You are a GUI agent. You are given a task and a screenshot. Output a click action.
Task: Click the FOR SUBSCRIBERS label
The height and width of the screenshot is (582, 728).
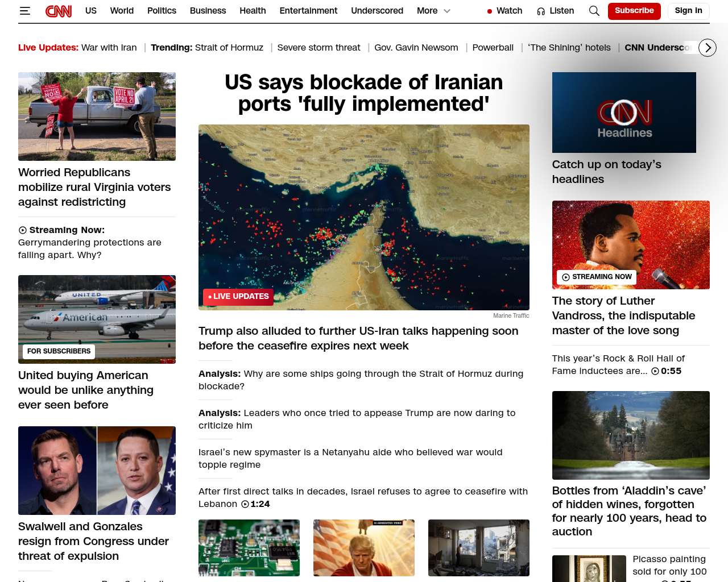pyautogui.click(x=59, y=351)
